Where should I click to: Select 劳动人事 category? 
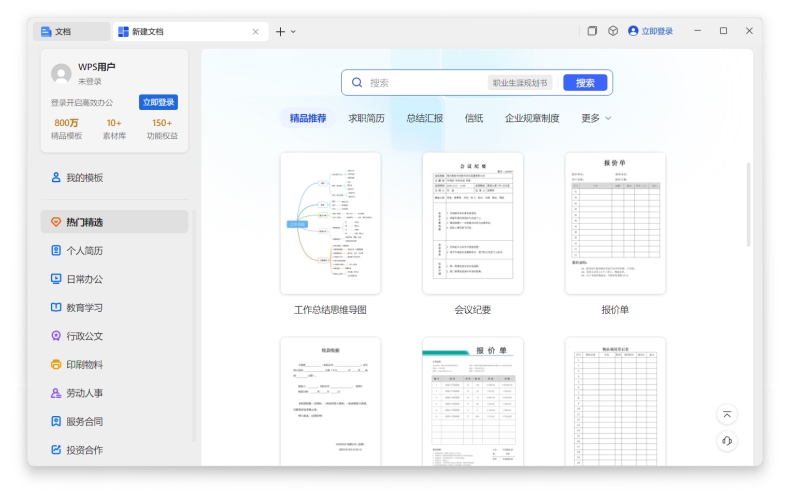pyautogui.click(x=114, y=393)
